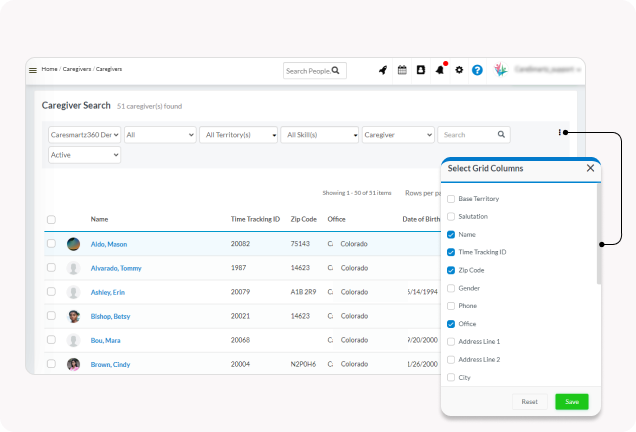Click the green Save button
This screenshot has width=636, height=432.
571,401
